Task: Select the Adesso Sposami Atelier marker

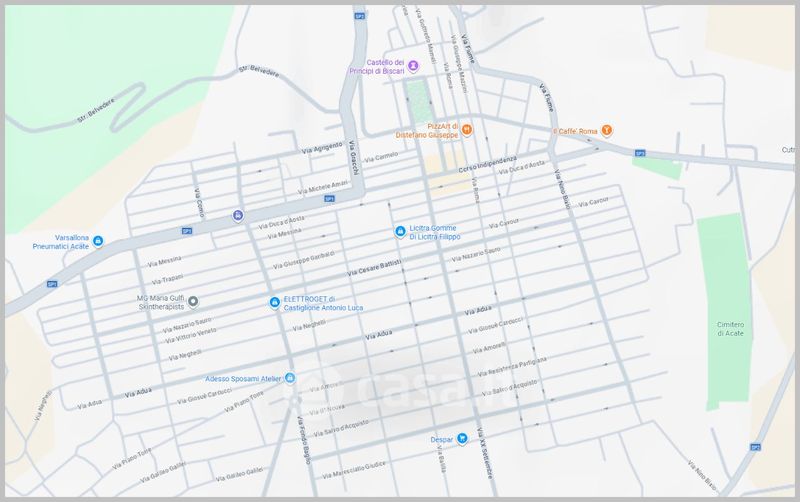Action: point(290,378)
